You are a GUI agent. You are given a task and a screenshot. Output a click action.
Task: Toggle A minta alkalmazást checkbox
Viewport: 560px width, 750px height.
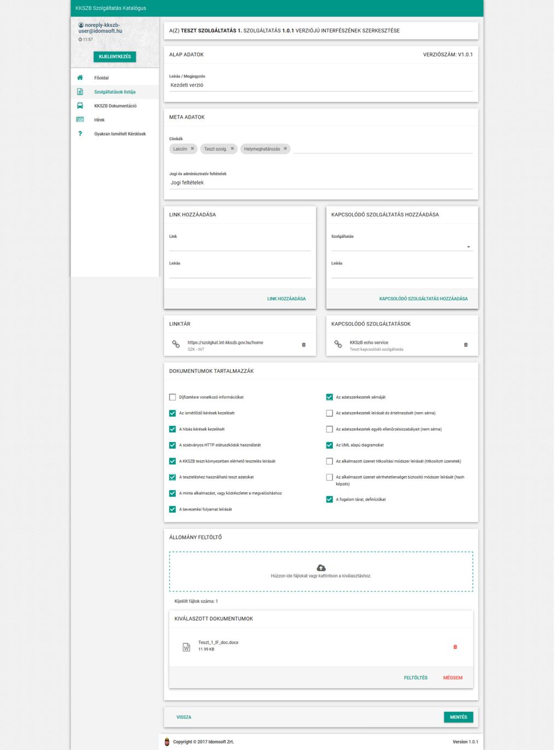coord(173,493)
